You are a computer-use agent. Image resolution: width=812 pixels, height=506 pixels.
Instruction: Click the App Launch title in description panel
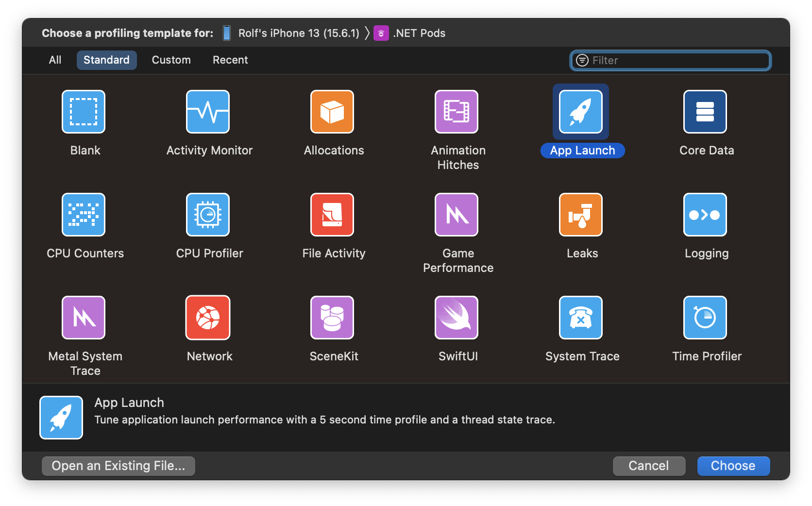(x=129, y=403)
